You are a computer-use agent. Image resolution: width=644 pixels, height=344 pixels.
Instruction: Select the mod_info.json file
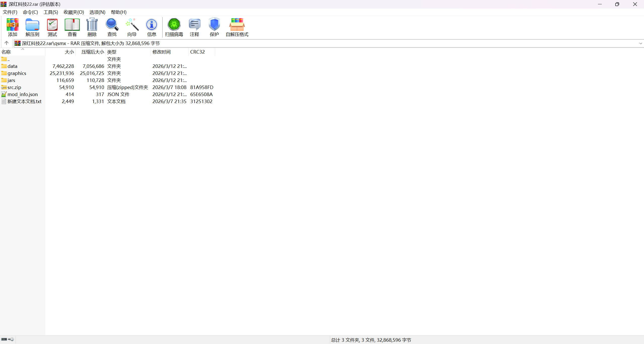coord(22,94)
